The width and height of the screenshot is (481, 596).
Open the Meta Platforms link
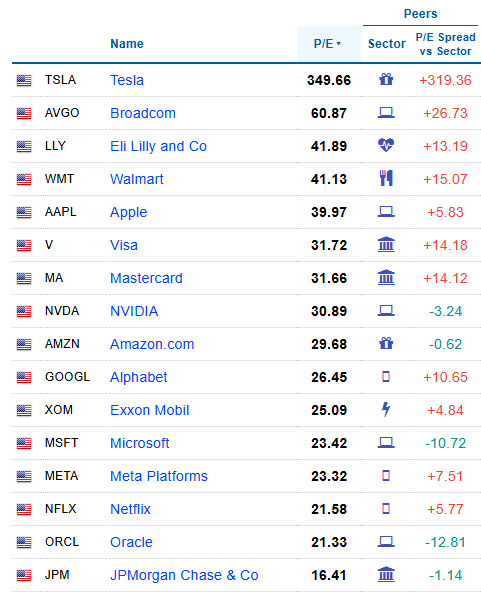[159, 476]
